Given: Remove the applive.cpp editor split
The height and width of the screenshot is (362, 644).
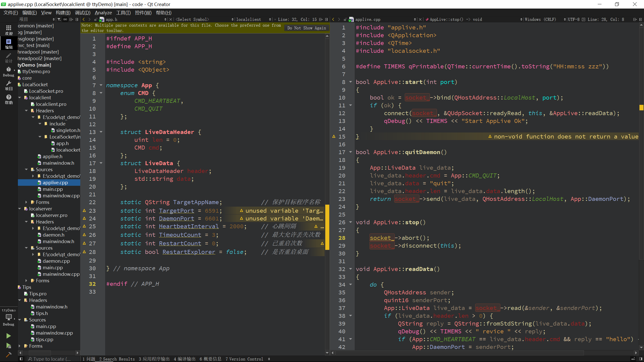Looking at the screenshot, I should coord(640,19).
